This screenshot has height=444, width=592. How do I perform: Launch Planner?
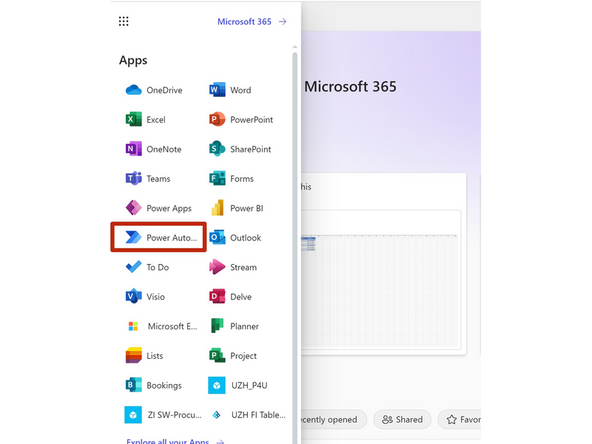tap(234, 326)
